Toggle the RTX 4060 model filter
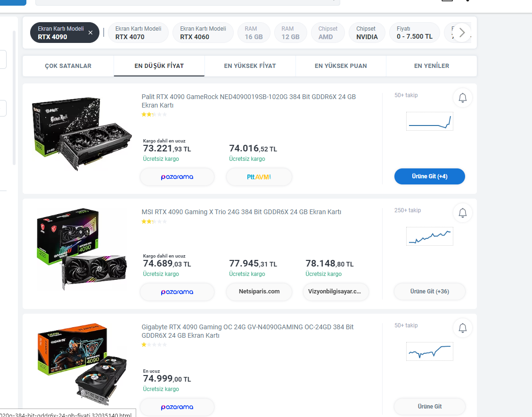This screenshot has height=417, width=532. [203, 33]
